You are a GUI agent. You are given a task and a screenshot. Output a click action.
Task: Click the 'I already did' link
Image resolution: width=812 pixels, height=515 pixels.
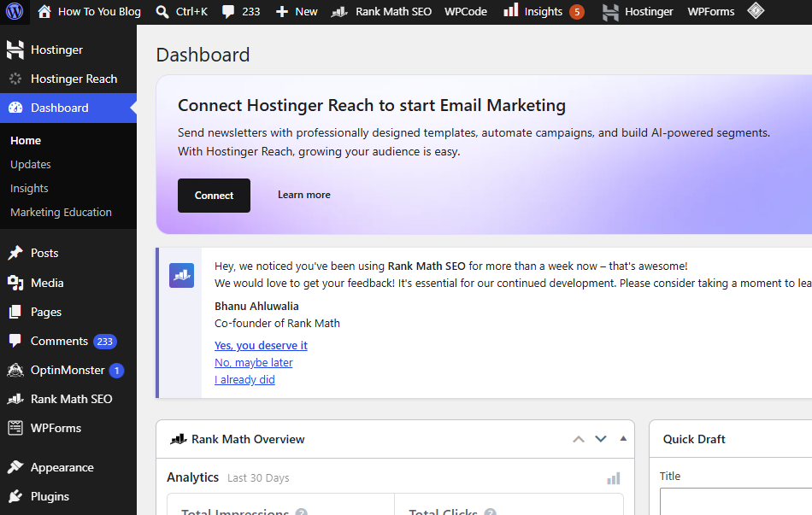244,379
